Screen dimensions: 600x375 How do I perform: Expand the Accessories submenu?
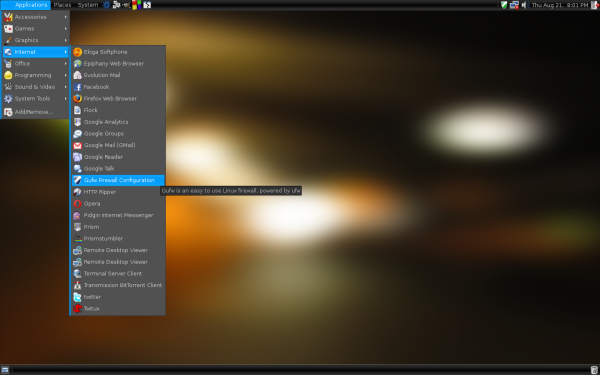pyautogui.click(x=36, y=17)
